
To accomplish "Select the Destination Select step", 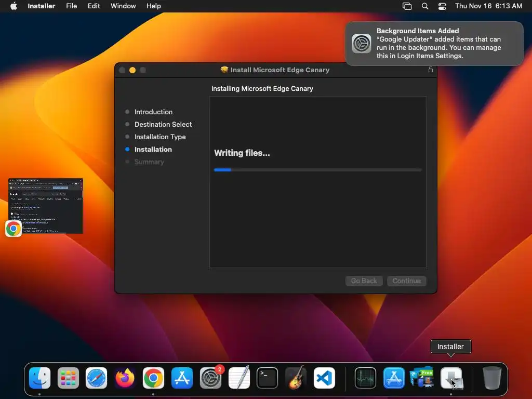I will click(163, 125).
